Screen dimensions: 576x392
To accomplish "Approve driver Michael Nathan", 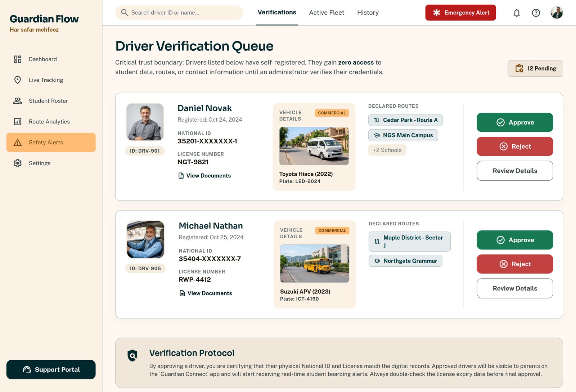I will click(x=515, y=240).
